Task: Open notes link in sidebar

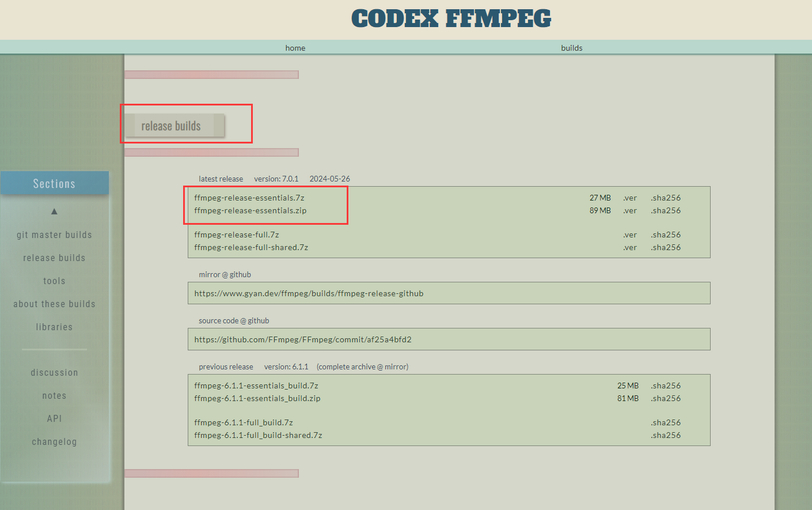Action: [54, 395]
